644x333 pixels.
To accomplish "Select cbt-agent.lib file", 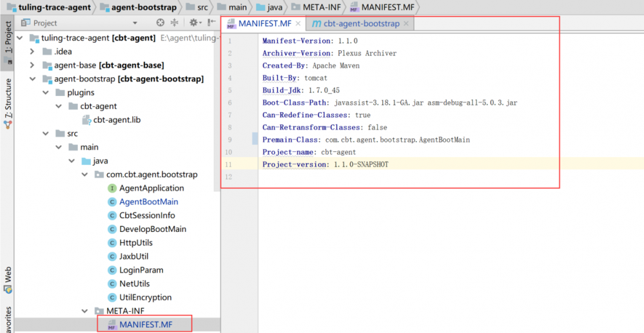I will 117,120.
